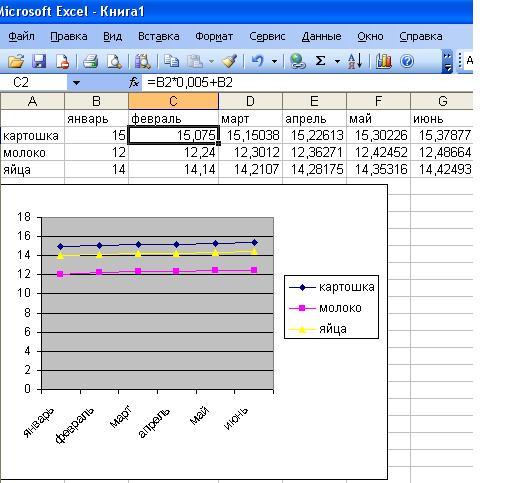512x483 pixels.
Task: Click the Format Painter brush icon
Action: click(229, 61)
